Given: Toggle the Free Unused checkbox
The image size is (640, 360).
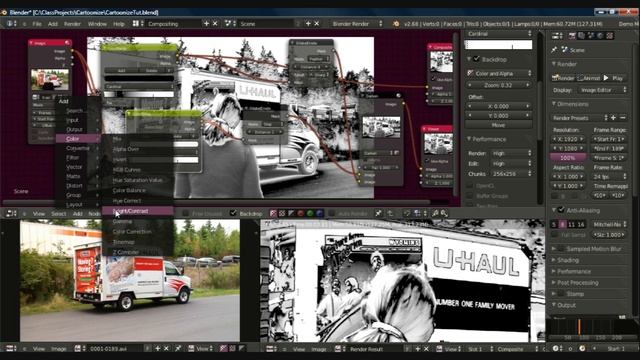Looking at the screenshot, I should [x=185, y=213].
